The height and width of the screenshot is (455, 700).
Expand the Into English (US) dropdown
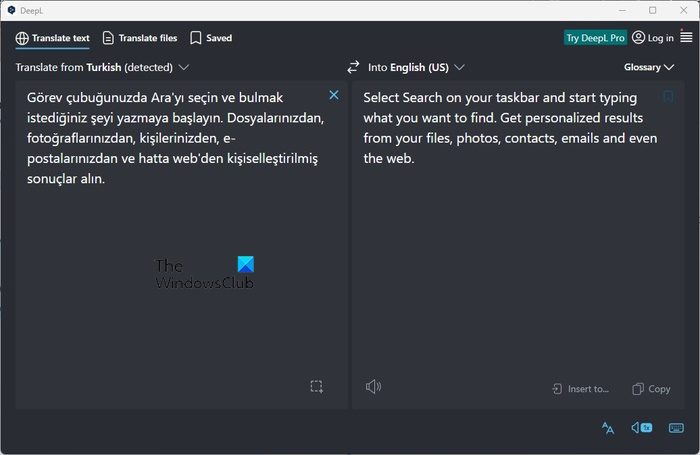coord(416,67)
